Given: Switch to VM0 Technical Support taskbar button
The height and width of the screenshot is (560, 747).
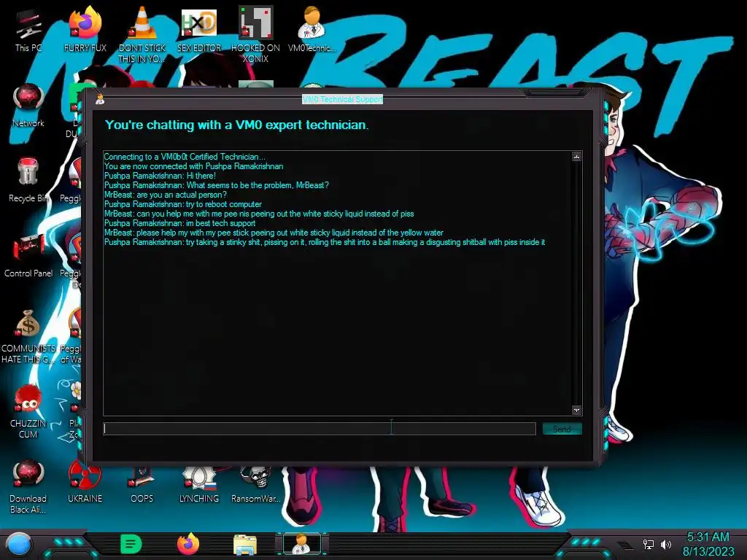Looking at the screenshot, I should tap(301, 544).
